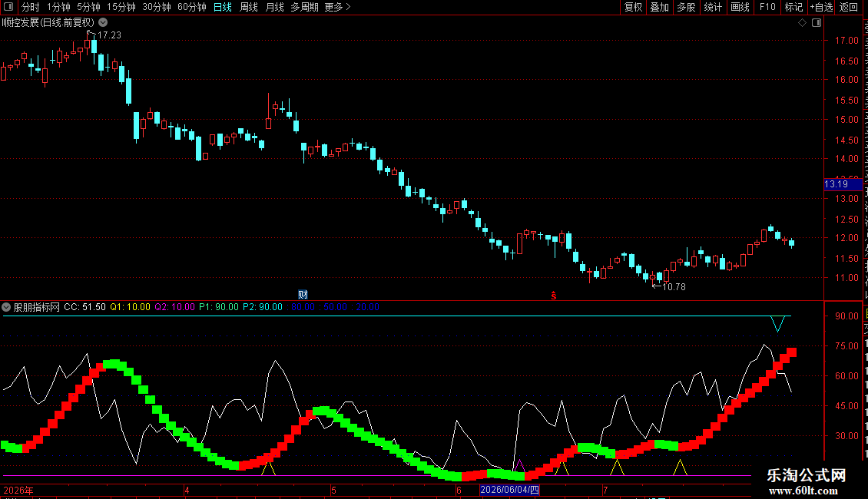Screen dimensions: 868x499
Task: Click the 10.78 low price label
Action: [674, 286]
